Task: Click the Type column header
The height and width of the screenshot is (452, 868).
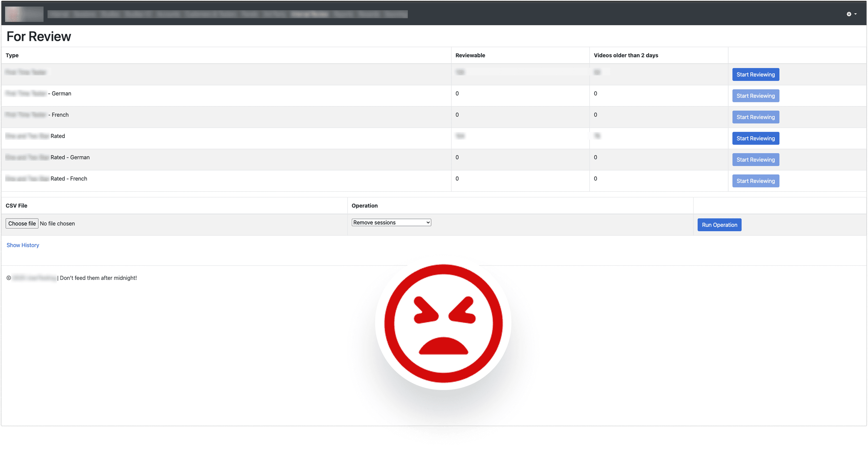Action: 12,55
